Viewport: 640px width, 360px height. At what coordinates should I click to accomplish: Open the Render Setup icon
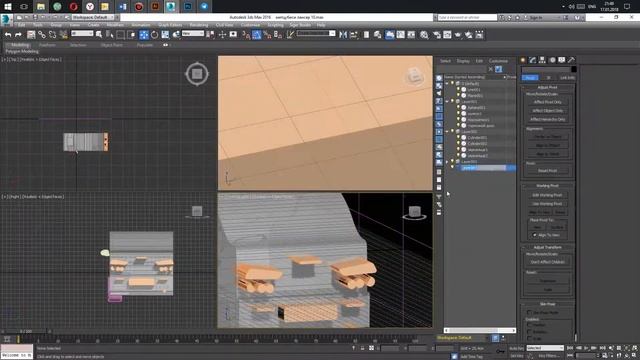pos(437,35)
